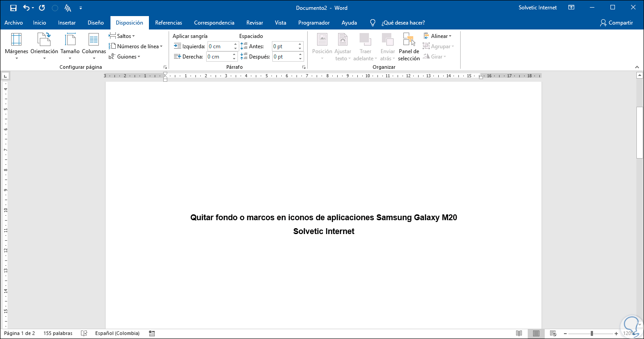Select the Diseño ribbon tab
This screenshot has width=644, height=339.
(x=96, y=23)
